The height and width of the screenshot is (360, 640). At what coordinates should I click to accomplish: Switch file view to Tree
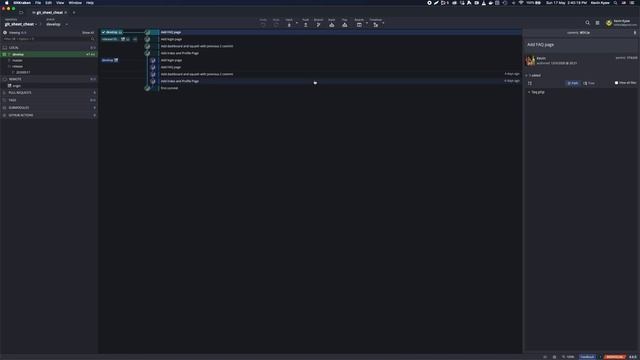589,83
